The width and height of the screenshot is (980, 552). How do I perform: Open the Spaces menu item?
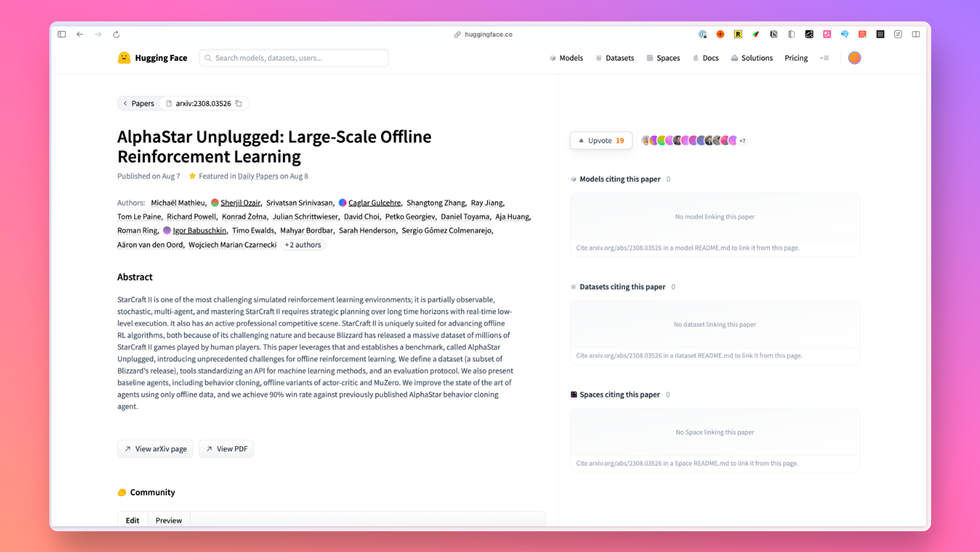pos(663,58)
